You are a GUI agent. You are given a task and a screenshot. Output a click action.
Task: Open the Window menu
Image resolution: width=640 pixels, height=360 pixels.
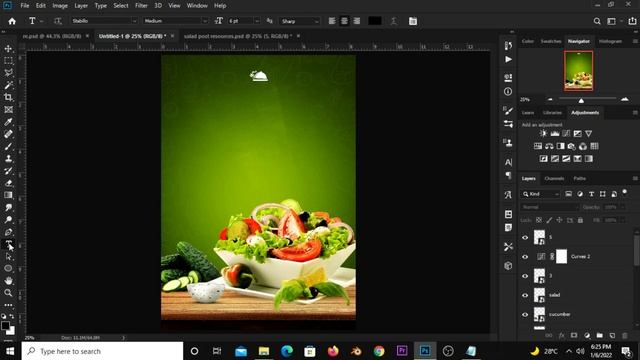pyautogui.click(x=197, y=6)
